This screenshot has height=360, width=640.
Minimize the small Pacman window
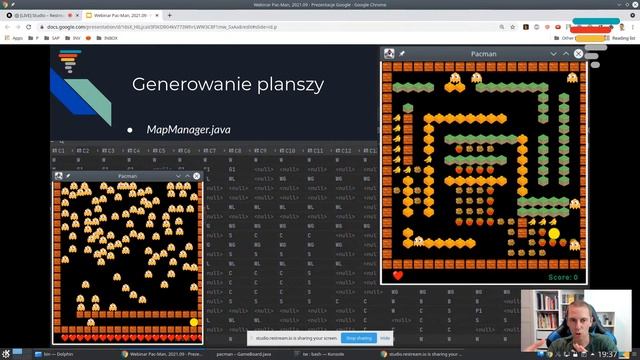pos(178,176)
